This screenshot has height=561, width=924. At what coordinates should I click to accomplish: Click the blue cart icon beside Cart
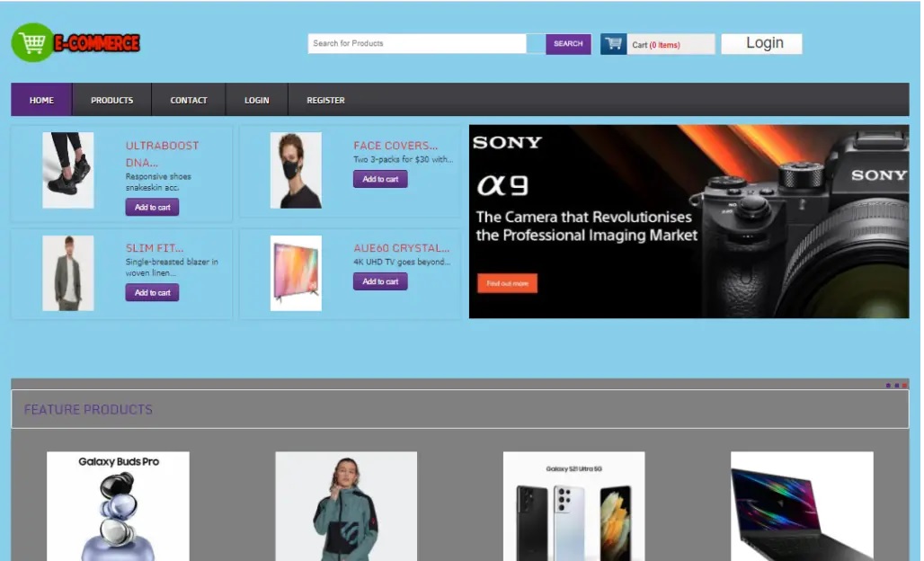tap(613, 44)
